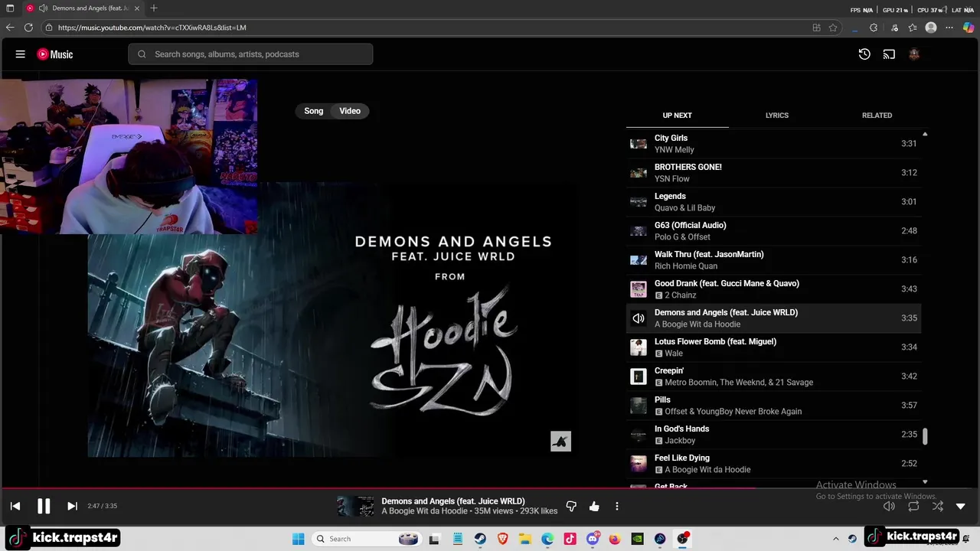Image resolution: width=980 pixels, height=551 pixels.
Task: Open browser tab actions menu
Action: [10, 8]
